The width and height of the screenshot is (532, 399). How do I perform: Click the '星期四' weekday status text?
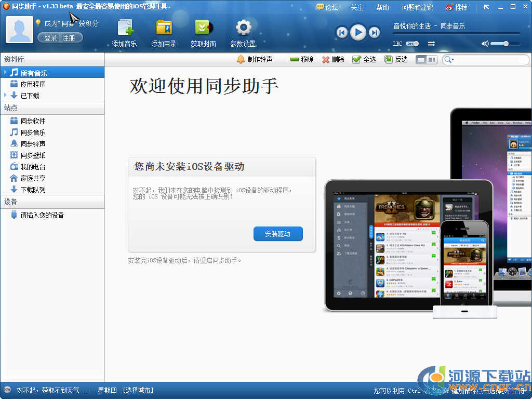[x=107, y=391]
